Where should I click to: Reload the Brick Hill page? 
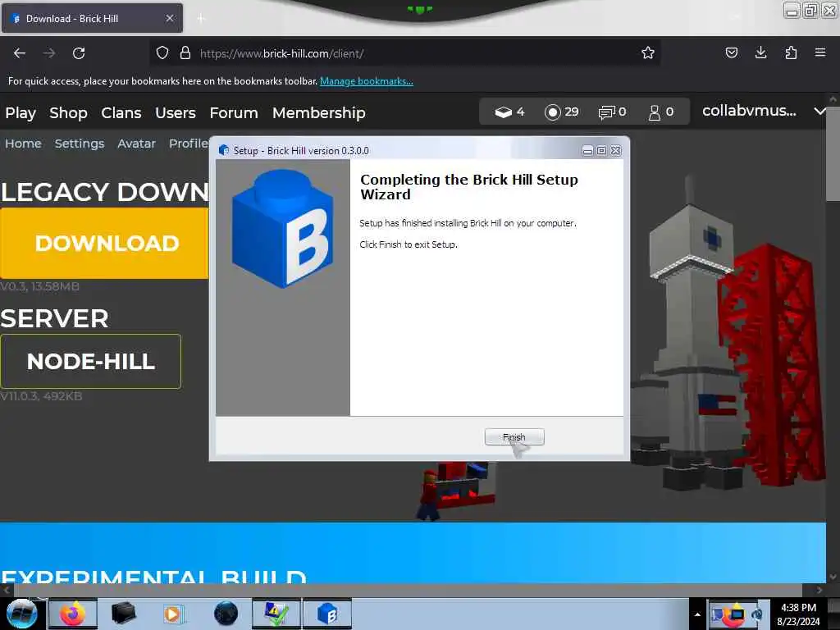(x=79, y=53)
